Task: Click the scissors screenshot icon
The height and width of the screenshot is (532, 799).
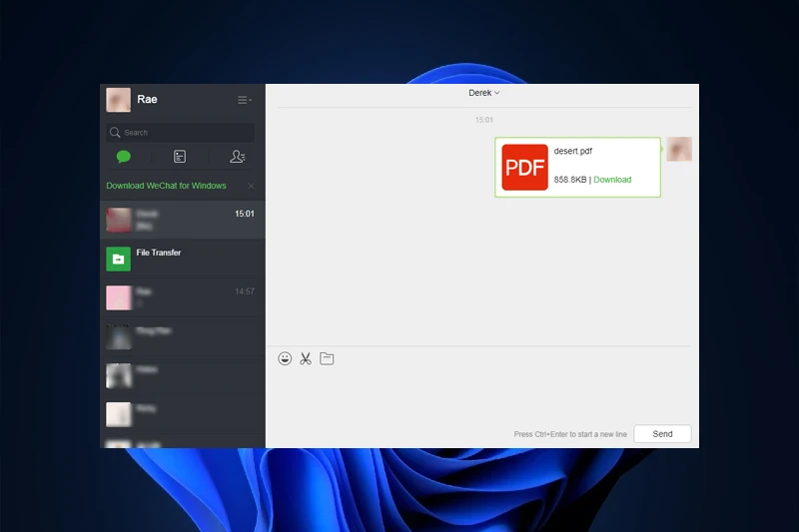Action: tap(306, 358)
